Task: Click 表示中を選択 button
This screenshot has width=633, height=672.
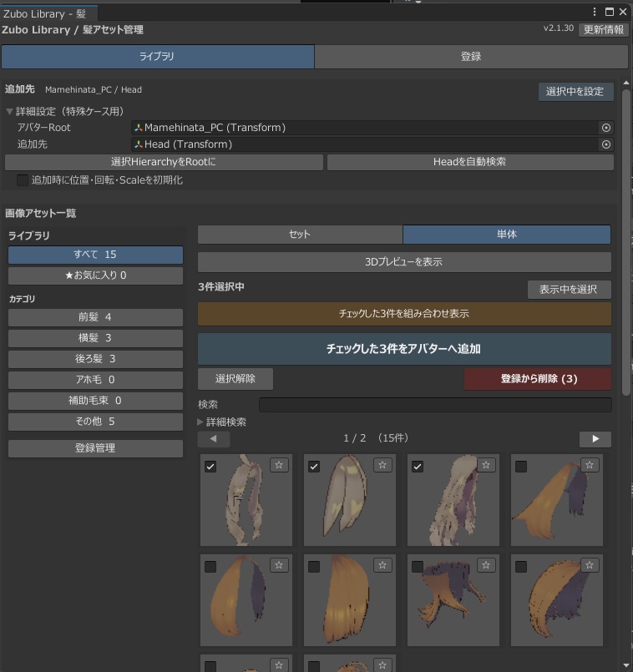Action: pos(569,290)
